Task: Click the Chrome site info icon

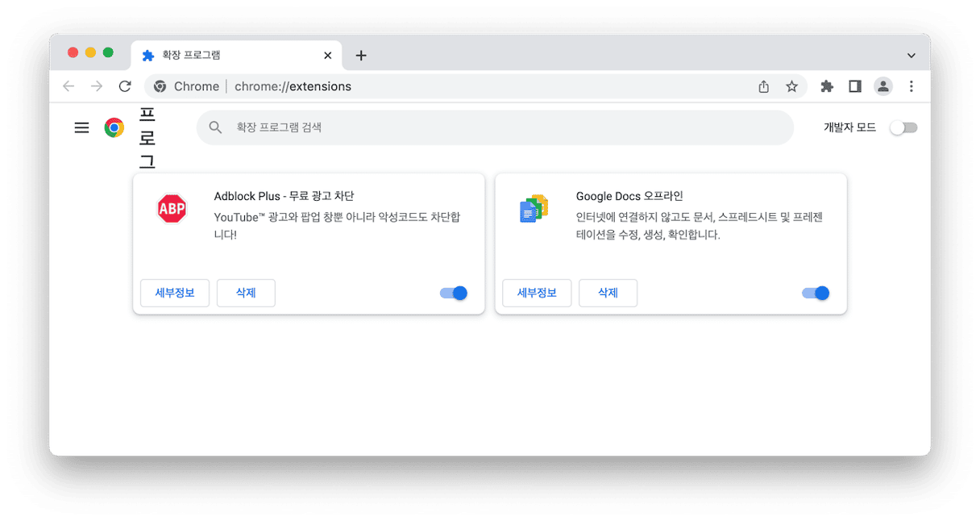Action: click(160, 86)
